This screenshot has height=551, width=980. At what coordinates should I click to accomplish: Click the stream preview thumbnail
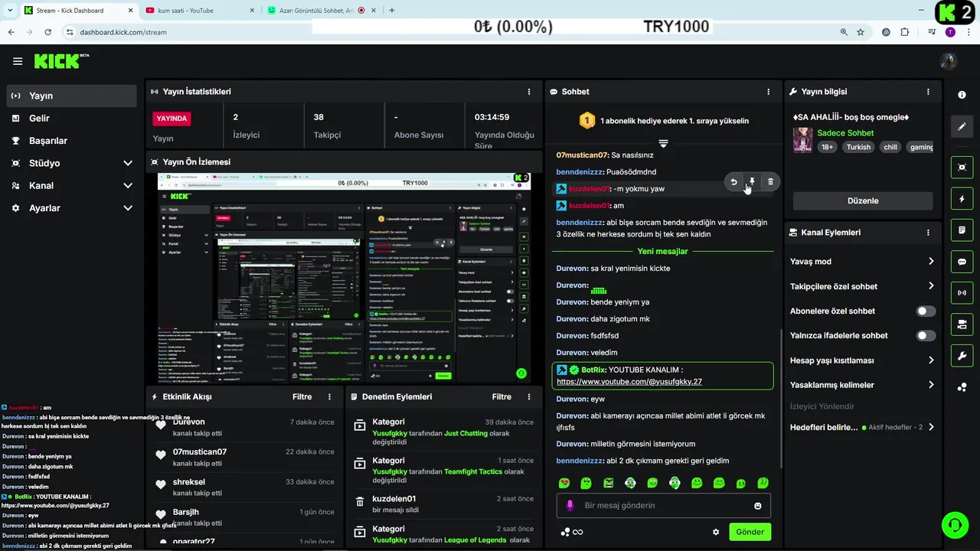coord(344,278)
